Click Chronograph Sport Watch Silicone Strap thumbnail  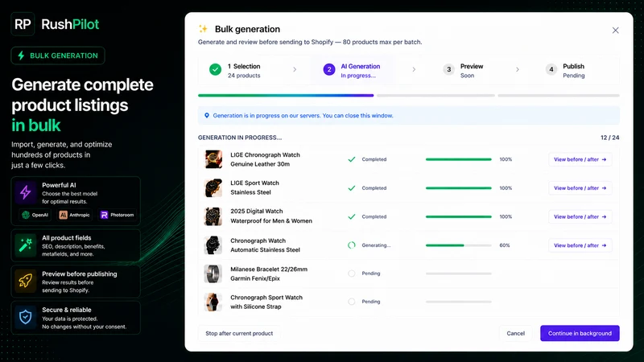(213, 302)
